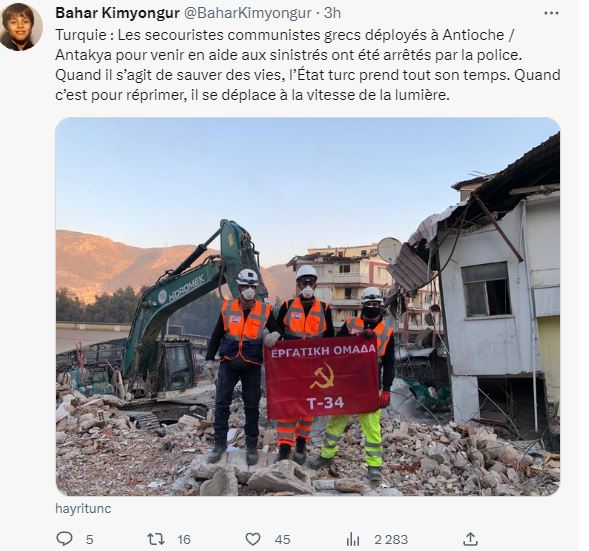
Task: Open the @BaharKimyongur handle link
Action: click(247, 13)
